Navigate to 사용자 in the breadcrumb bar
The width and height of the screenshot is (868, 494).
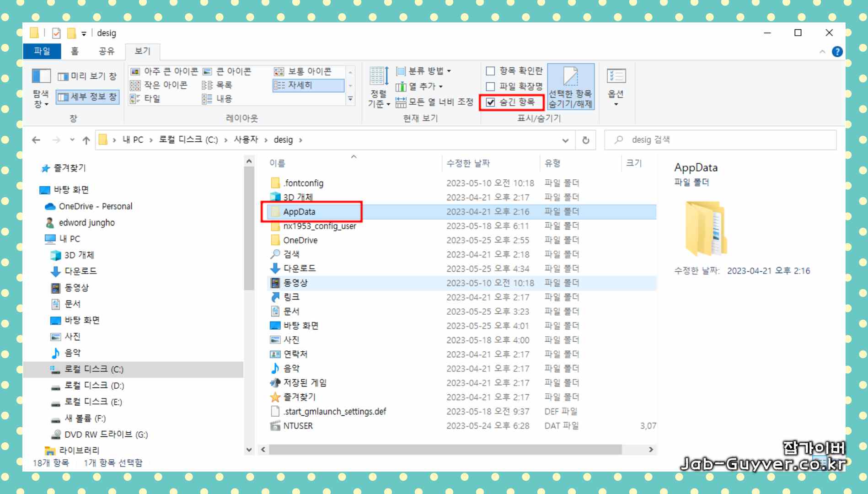click(x=245, y=140)
